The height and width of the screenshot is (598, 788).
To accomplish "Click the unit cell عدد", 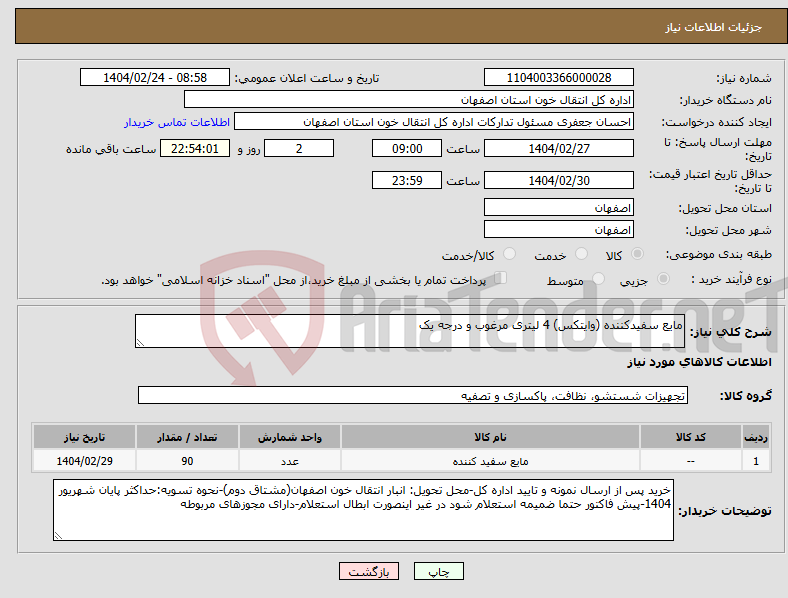I will coord(290,461).
